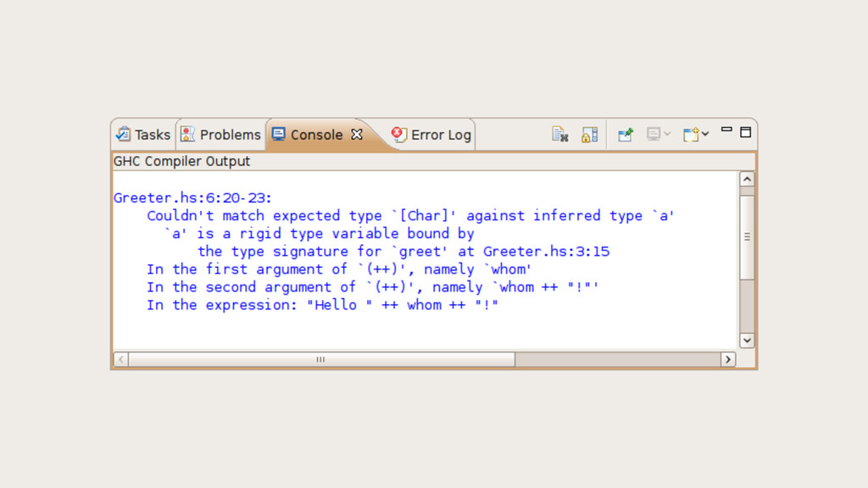Switch to the Tasks tab

pyautogui.click(x=144, y=135)
